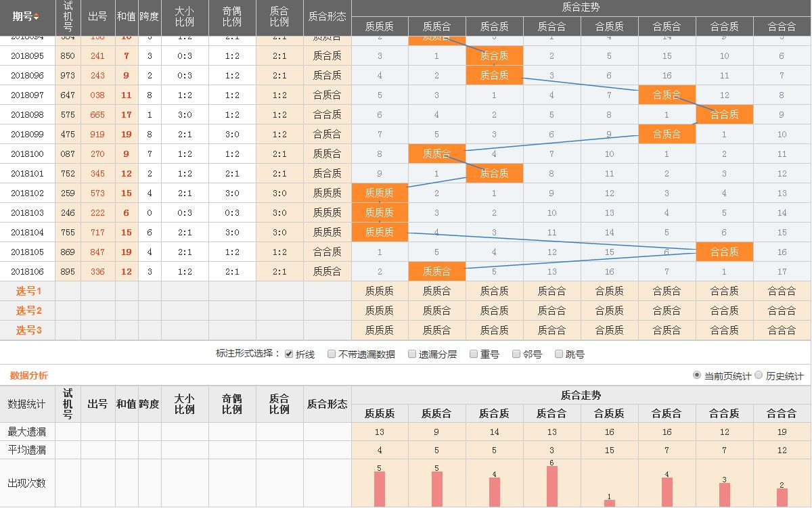Image resolution: width=812 pixels, height=508 pixels.
Task: Enable the 遗漏分层 checkbox
Action: click(x=412, y=354)
